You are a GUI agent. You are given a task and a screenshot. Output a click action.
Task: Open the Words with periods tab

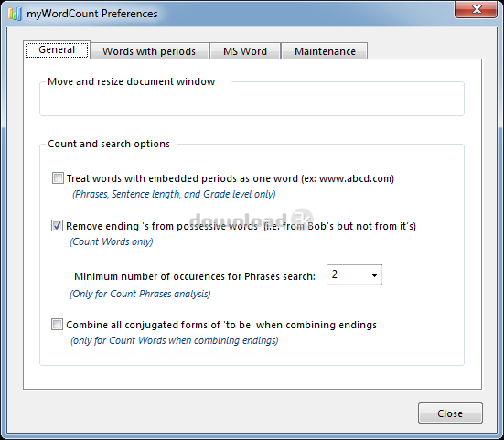tap(149, 51)
